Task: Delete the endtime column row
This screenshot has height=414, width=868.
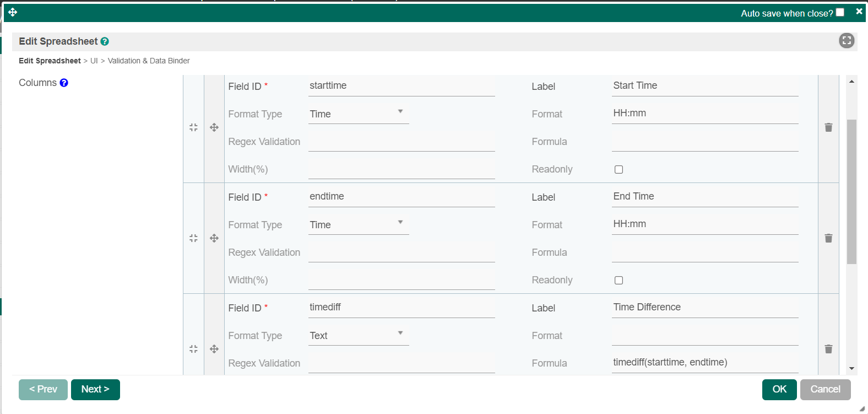Action: (828, 238)
